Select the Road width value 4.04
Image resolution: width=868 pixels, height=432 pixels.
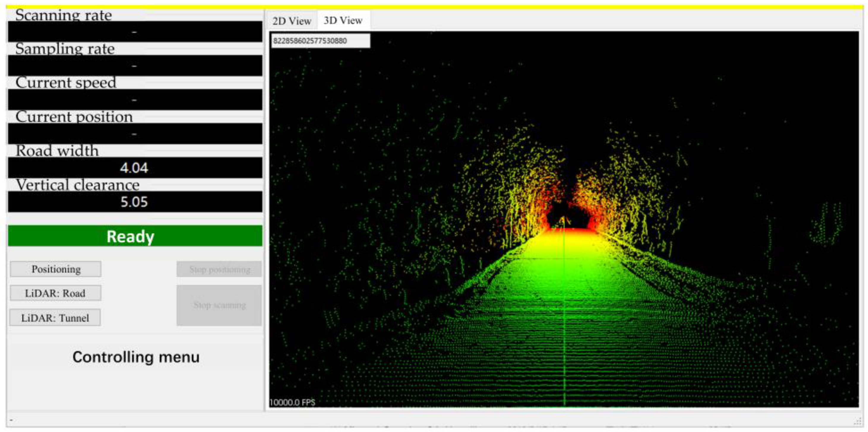(135, 167)
